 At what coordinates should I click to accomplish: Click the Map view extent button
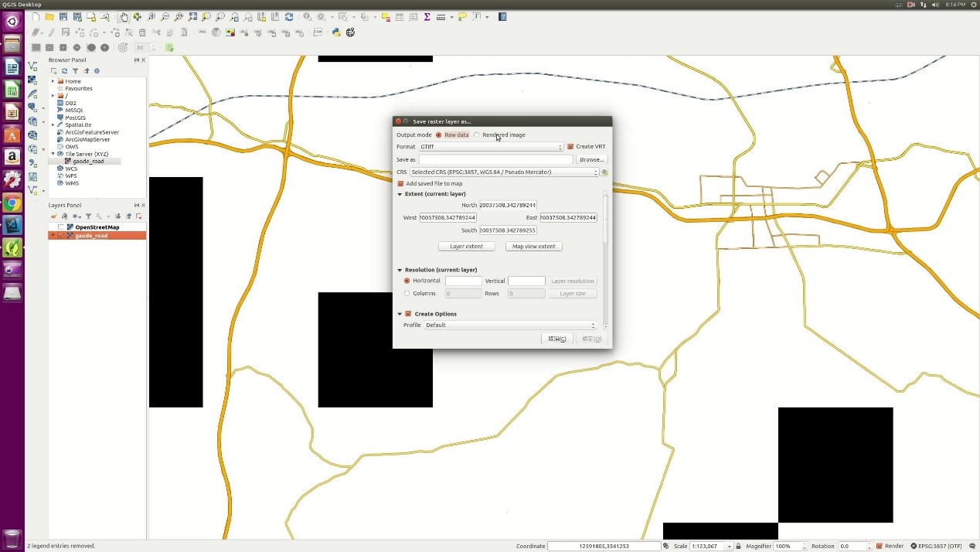click(533, 247)
